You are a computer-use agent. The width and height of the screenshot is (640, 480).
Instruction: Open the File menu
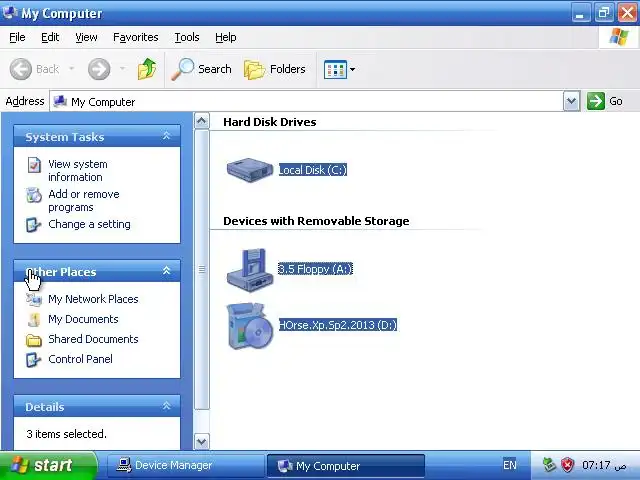[17, 37]
